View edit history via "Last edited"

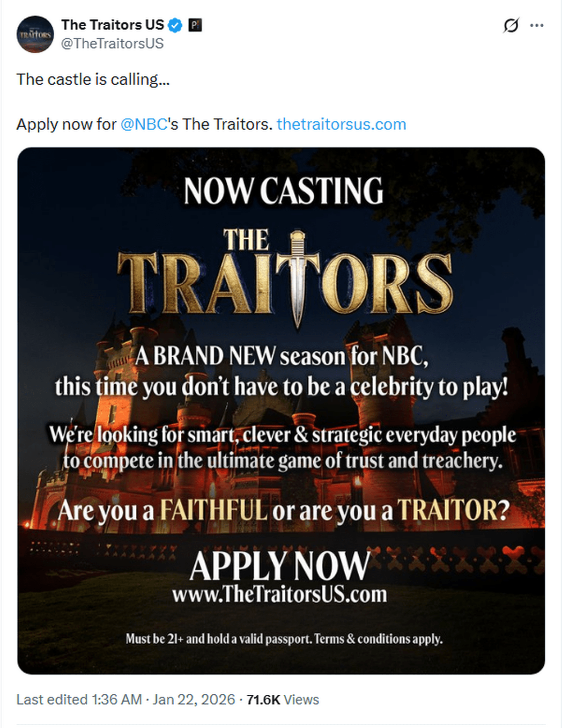pyautogui.click(x=52, y=699)
